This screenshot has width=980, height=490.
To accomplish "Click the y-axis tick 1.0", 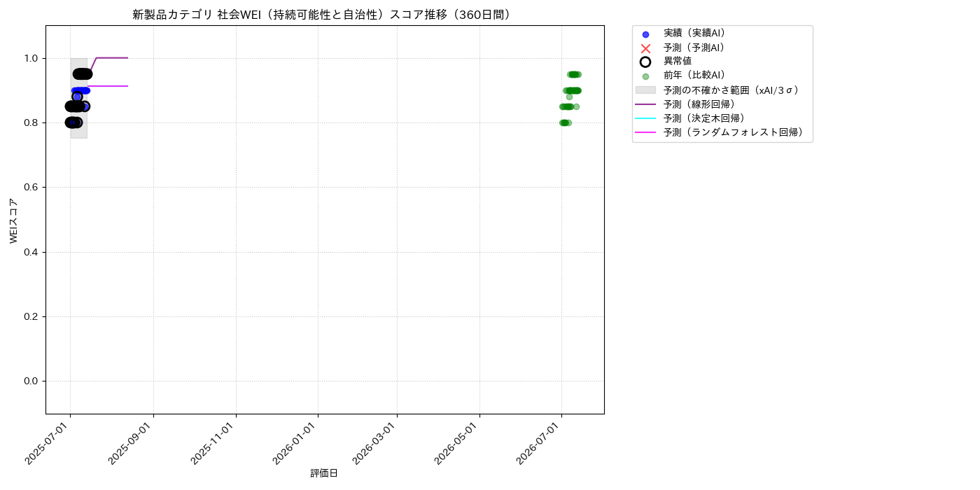I will (32, 58).
